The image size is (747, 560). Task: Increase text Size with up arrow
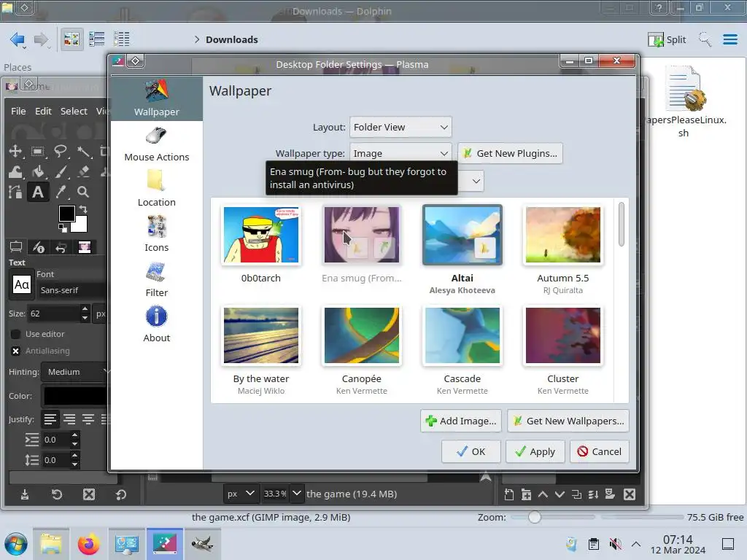point(85,309)
